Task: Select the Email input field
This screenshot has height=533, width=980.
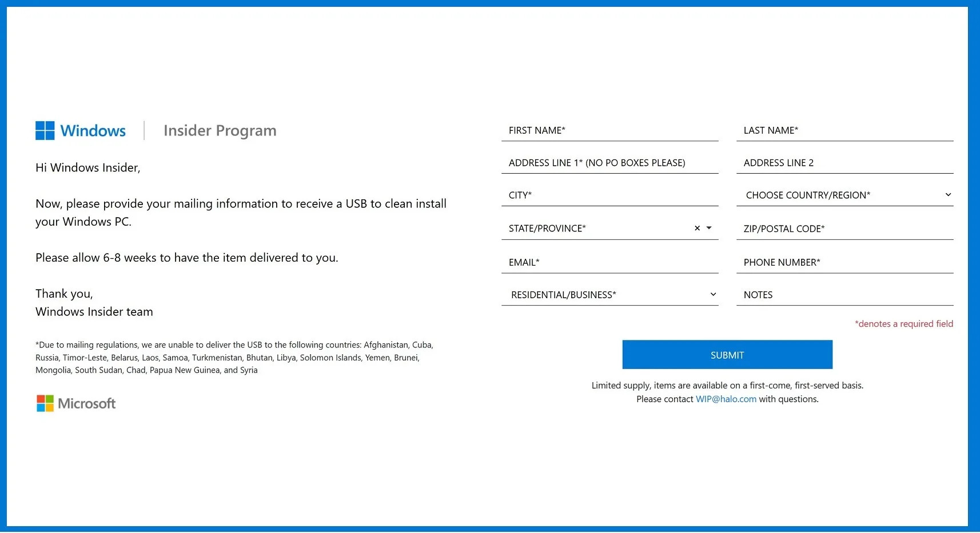Action: [x=610, y=263]
